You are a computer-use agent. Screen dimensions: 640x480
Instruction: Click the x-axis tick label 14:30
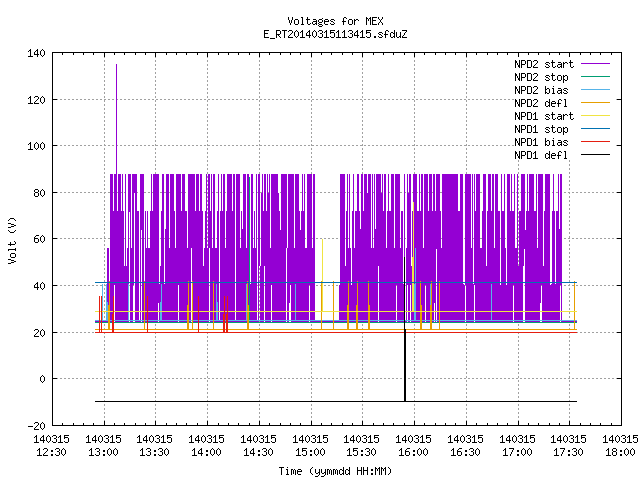point(258,453)
